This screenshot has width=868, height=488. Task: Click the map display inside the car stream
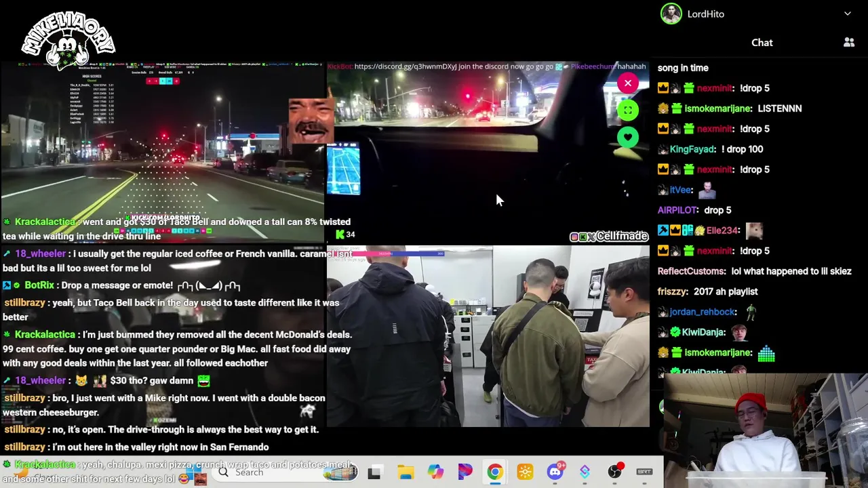[x=343, y=169]
